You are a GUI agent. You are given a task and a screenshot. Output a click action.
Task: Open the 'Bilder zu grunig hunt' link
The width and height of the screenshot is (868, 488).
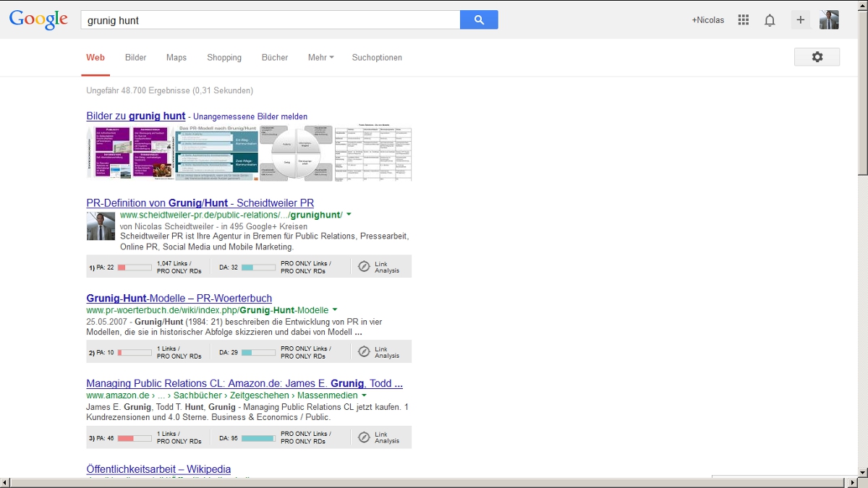(136, 116)
